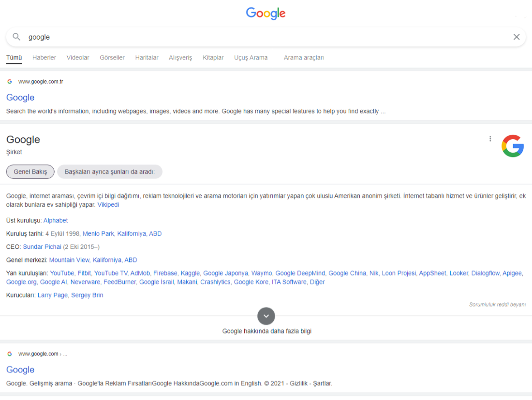532x400 pixels.
Task: Open the Vikipedi link
Action: [108, 205]
